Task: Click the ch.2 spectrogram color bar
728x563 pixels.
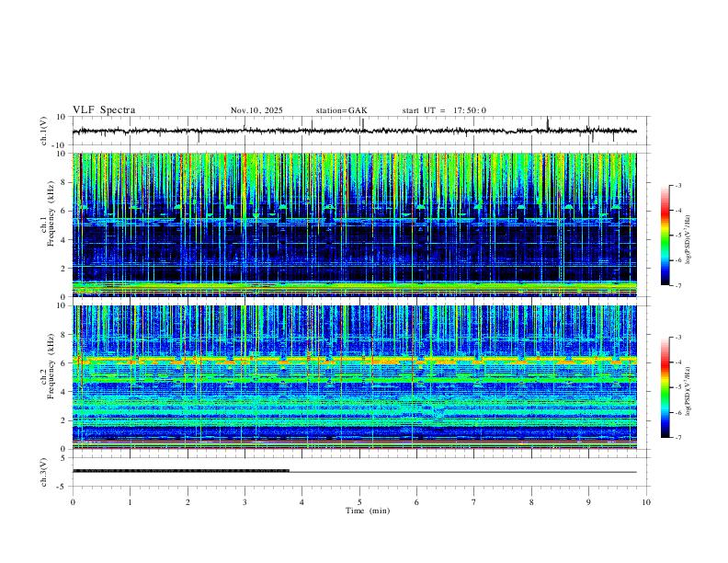Action: pyautogui.click(x=665, y=387)
